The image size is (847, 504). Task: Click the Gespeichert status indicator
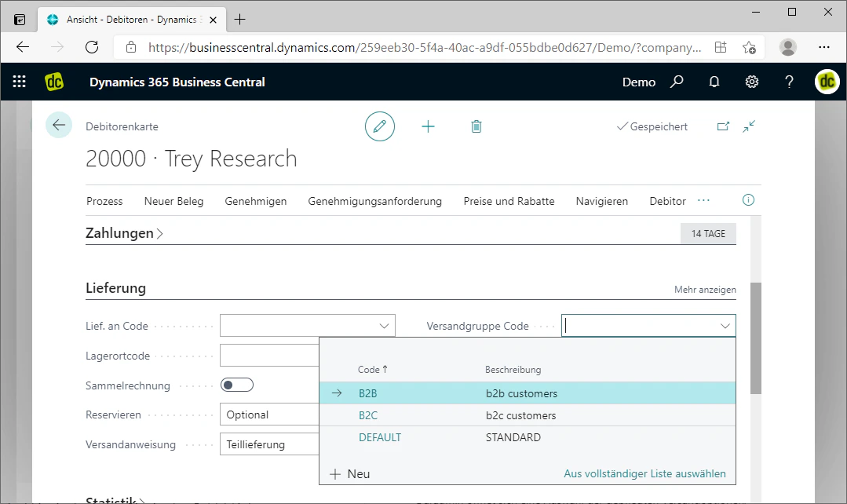[x=652, y=126]
